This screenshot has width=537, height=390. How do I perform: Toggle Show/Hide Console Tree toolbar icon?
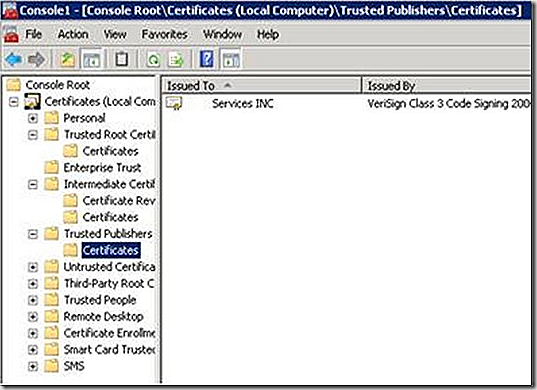(92, 60)
